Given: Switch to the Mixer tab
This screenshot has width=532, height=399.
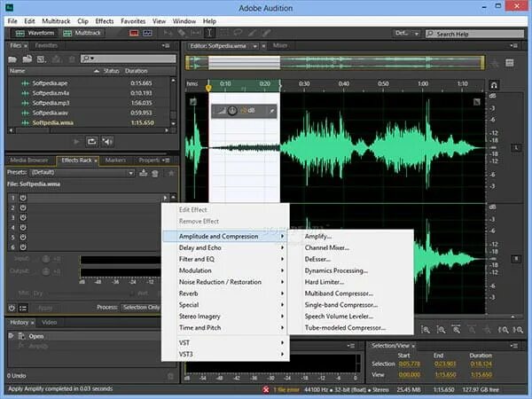Looking at the screenshot, I should coord(280,45).
